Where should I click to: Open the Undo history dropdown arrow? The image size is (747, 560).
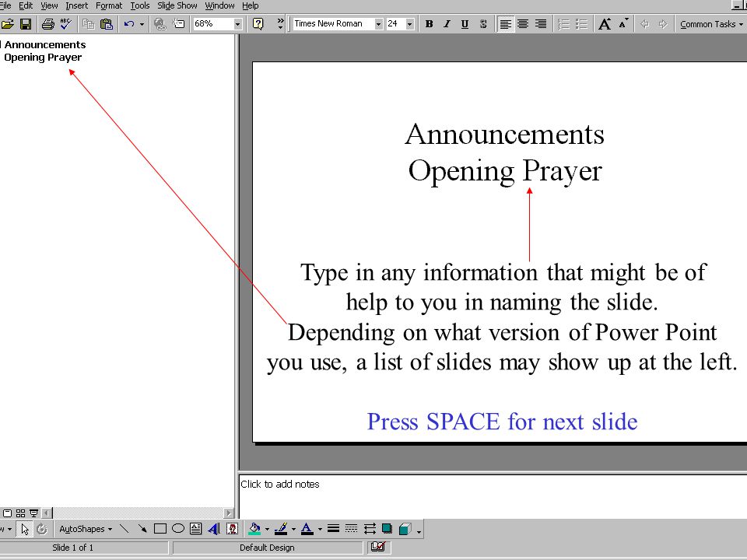coord(142,24)
